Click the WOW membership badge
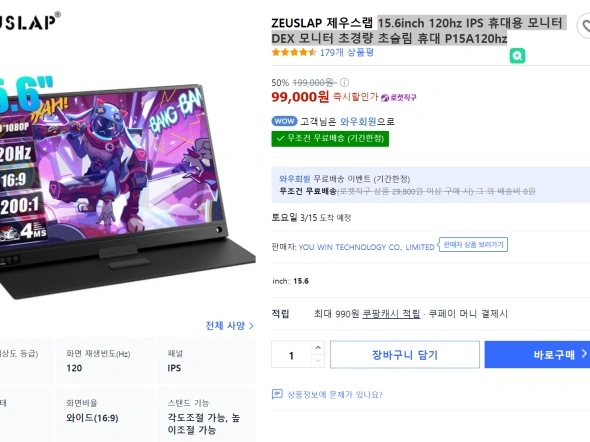 point(284,121)
